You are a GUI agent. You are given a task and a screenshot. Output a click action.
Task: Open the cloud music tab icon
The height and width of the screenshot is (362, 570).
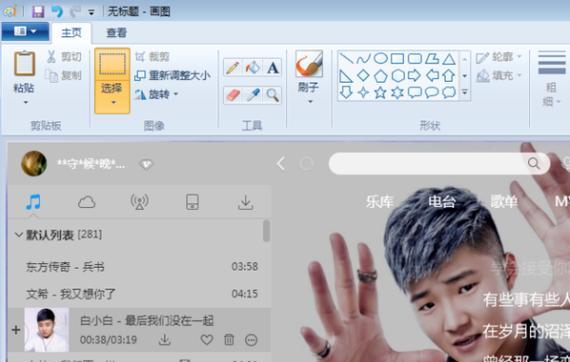(x=87, y=202)
